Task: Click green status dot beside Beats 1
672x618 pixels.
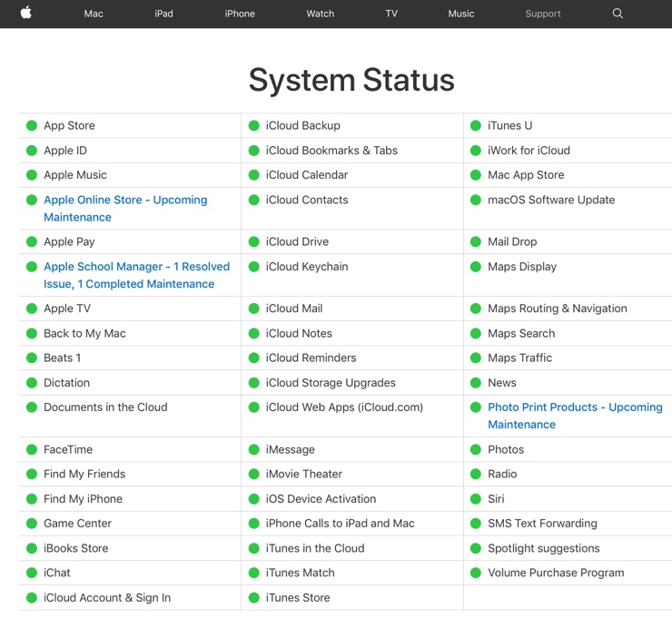Action: [x=32, y=358]
